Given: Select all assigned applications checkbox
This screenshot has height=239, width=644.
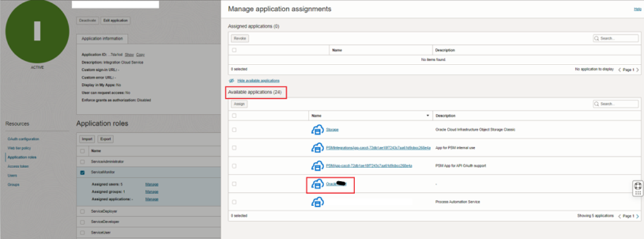Looking at the screenshot, I should (x=234, y=50).
